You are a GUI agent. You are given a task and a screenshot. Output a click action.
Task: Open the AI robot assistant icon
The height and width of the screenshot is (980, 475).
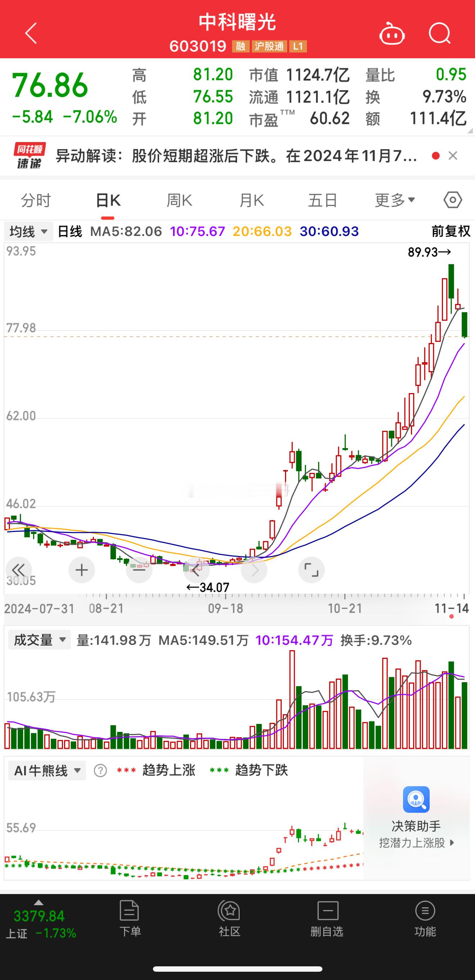(392, 33)
